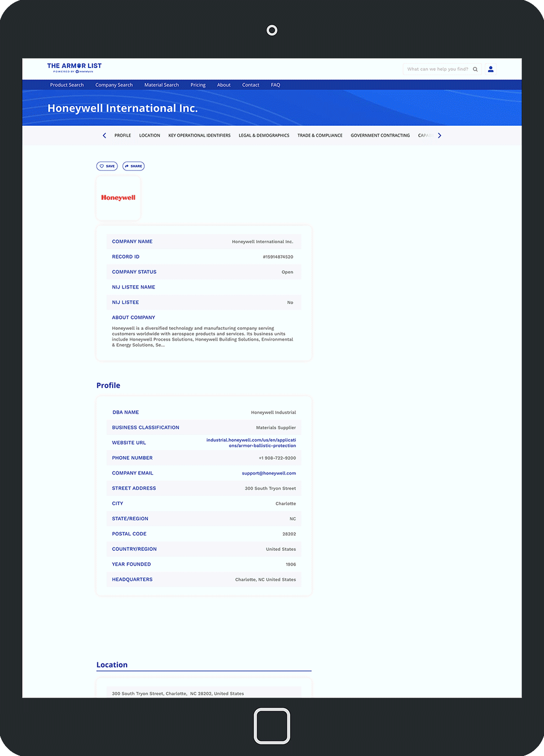This screenshot has height=756, width=544.
Task: Click the ABOUT COMPANY label
Action: 133,317
